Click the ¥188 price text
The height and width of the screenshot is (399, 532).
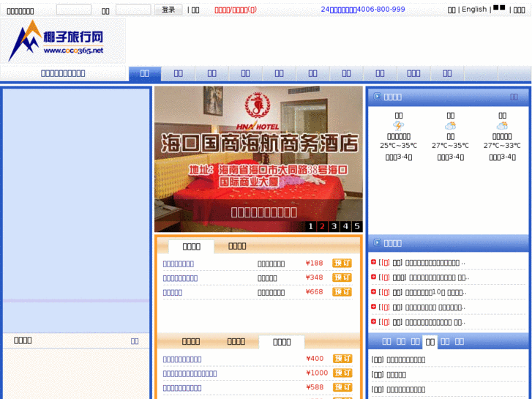point(314,263)
